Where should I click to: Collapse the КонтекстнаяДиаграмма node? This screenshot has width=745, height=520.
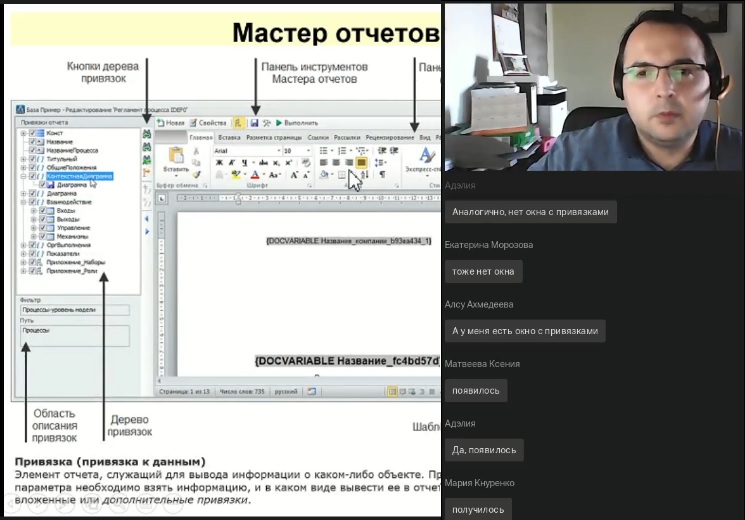(x=23, y=176)
